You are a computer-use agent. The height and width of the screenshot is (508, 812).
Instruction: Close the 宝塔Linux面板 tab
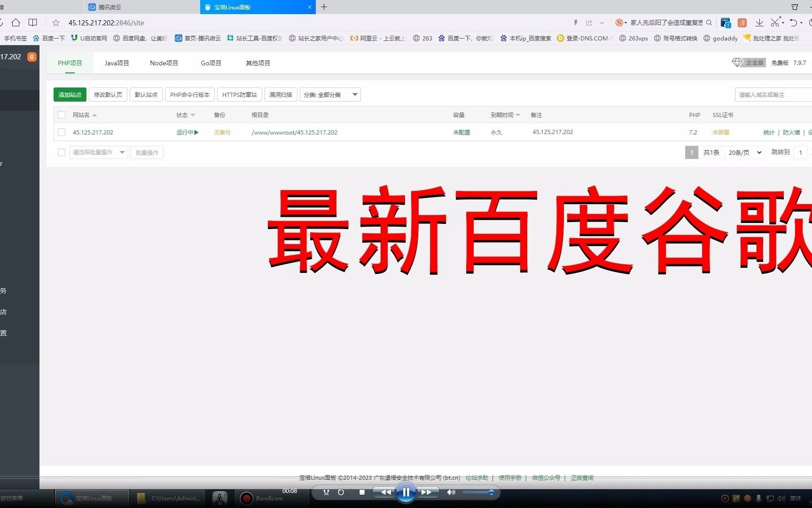(x=309, y=7)
